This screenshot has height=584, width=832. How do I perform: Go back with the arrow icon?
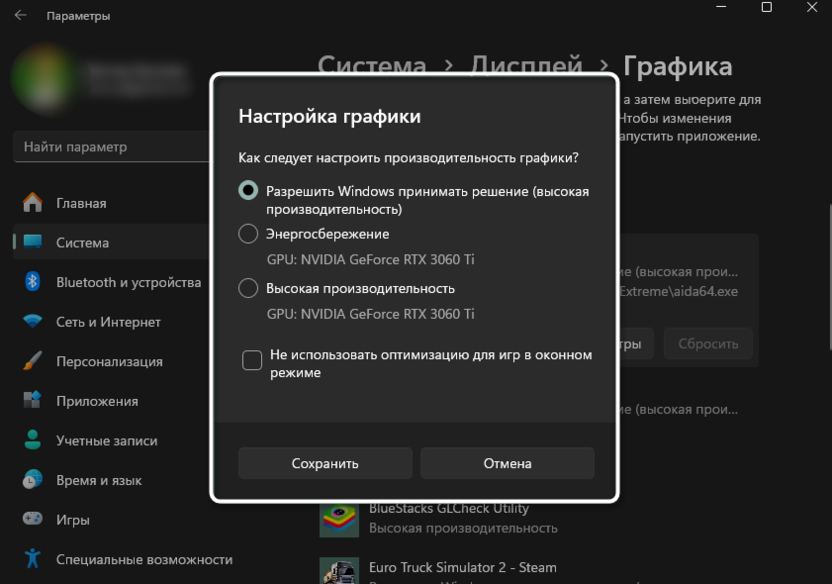[21, 15]
